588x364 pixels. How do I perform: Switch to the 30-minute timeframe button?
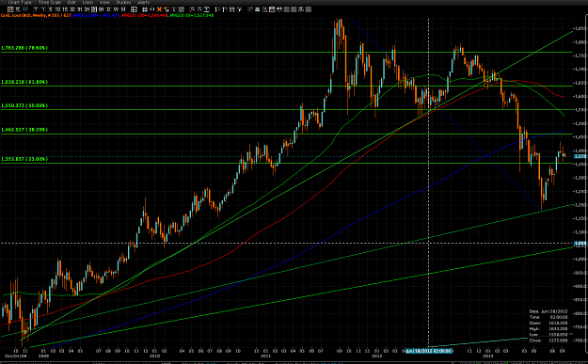pos(72,9)
